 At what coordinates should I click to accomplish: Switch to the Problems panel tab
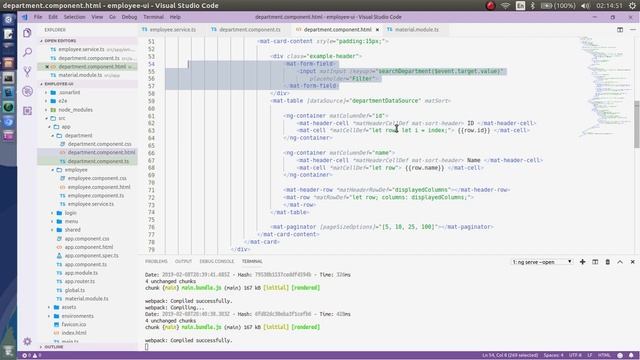click(156, 261)
